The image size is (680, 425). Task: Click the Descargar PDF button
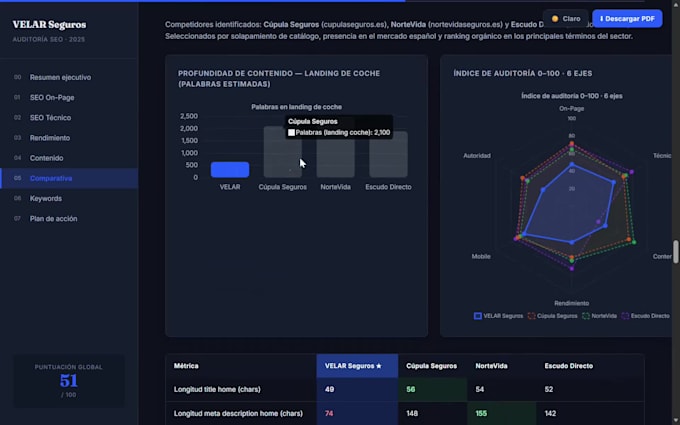point(627,19)
